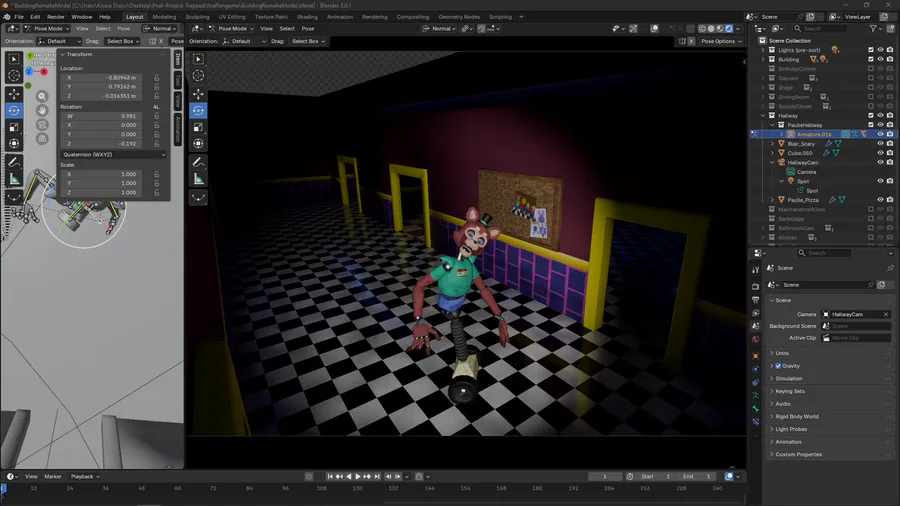Toggle camera view gizmo in the left viewport

[42, 124]
